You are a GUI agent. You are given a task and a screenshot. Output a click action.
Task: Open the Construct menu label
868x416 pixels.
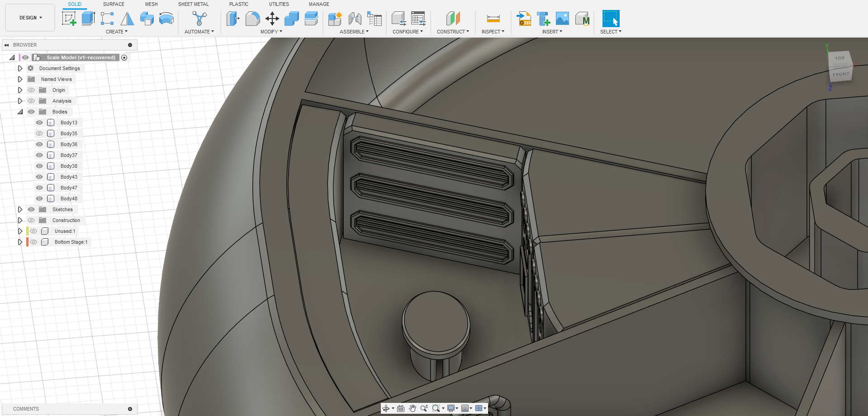point(453,32)
